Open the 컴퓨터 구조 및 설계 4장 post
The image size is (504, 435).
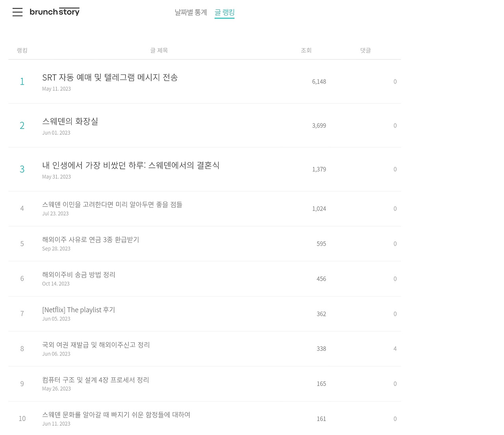(96, 379)
